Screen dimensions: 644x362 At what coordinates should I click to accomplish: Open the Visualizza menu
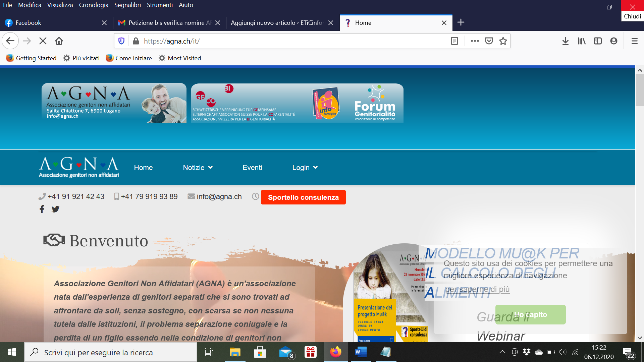tap(60, 5)
